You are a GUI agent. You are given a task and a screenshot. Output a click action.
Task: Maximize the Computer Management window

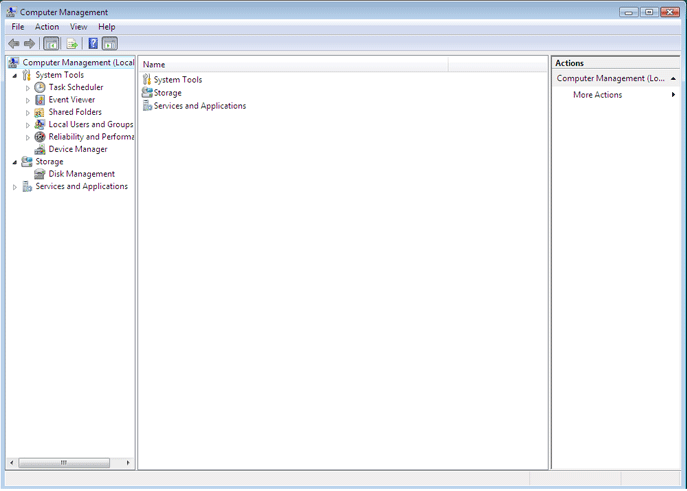[x=649, y=12]
